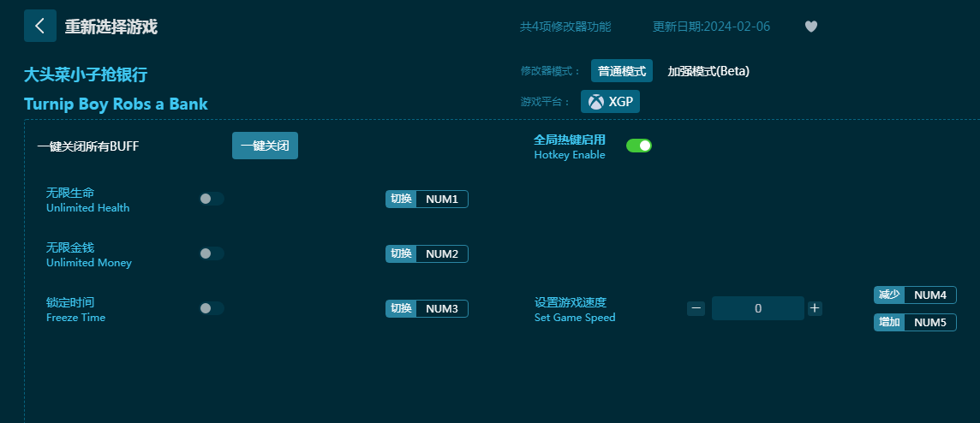Image resolution: width=980 pixels, height=423 pixels.
Task: Click minus icon to decrease game speed
Action: [696, 308]
